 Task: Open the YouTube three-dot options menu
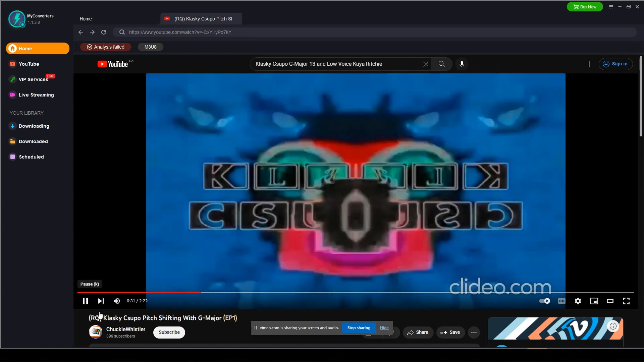pyautogui.click(x=589, y=64)
